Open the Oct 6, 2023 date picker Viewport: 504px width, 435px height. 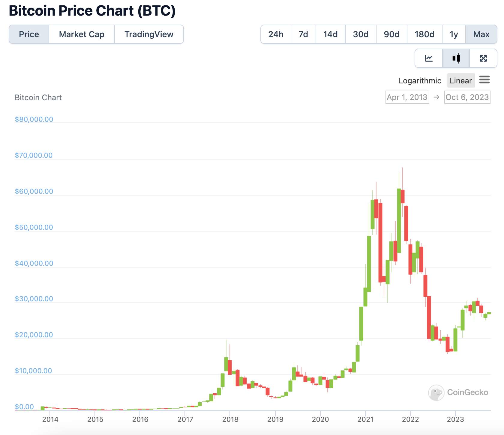tap(467, 97)
